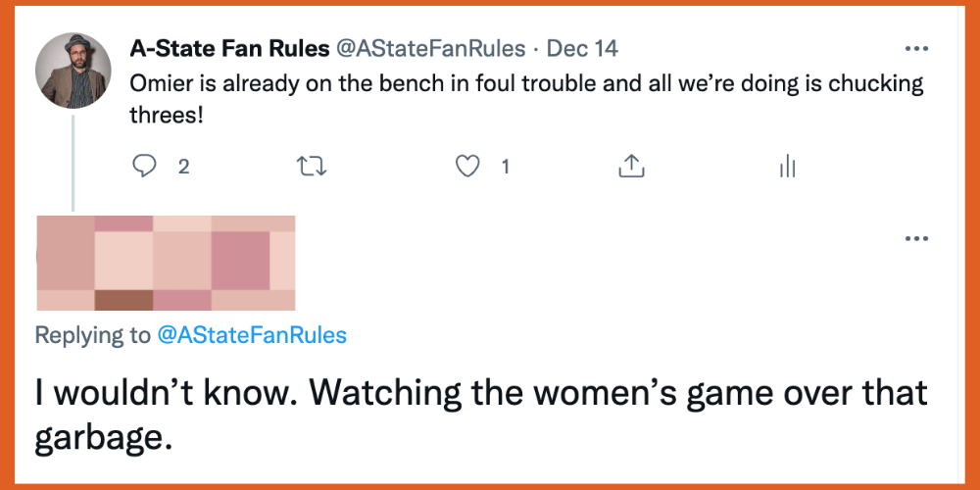This screenshot has width=980, height=490.
Task: View tweet analytics bar chart icon
Action: (x=786, y=168)
